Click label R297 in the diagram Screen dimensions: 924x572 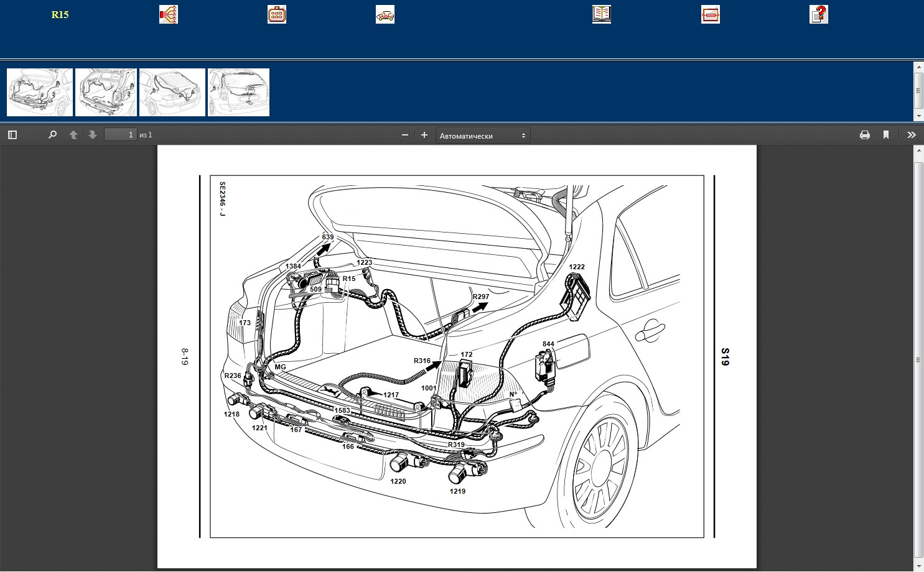[x=480, y=297]
